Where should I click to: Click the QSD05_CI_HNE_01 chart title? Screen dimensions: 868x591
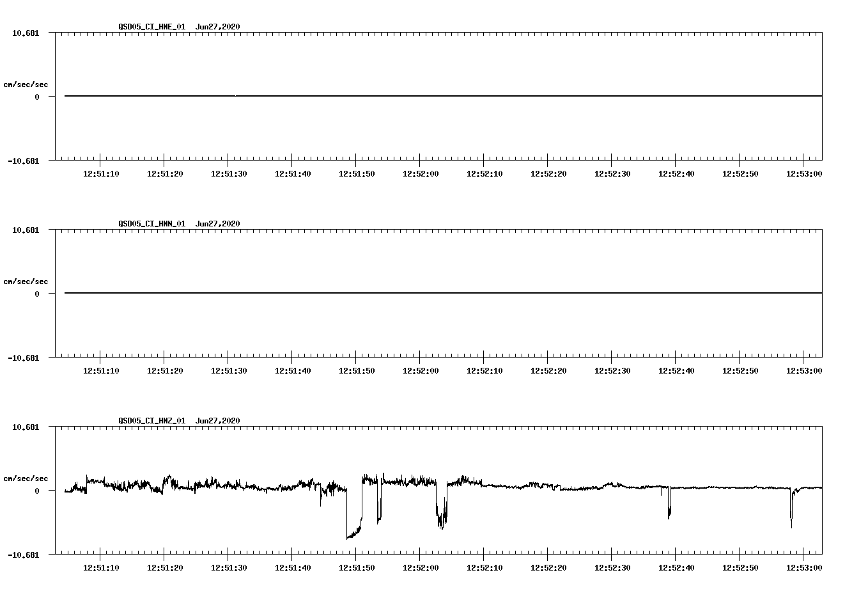(x=152, y=27)
